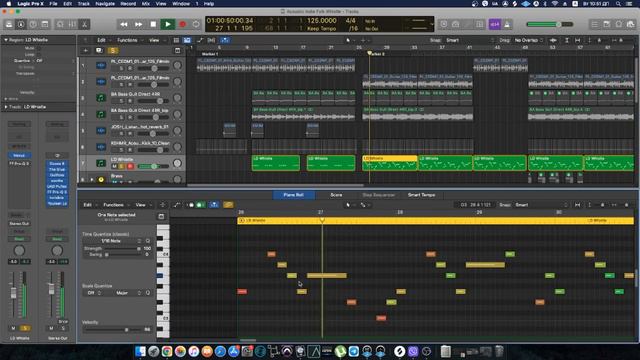Switch to the Score tab
Screen dimensions: 640x360
(x=336, y=195)
